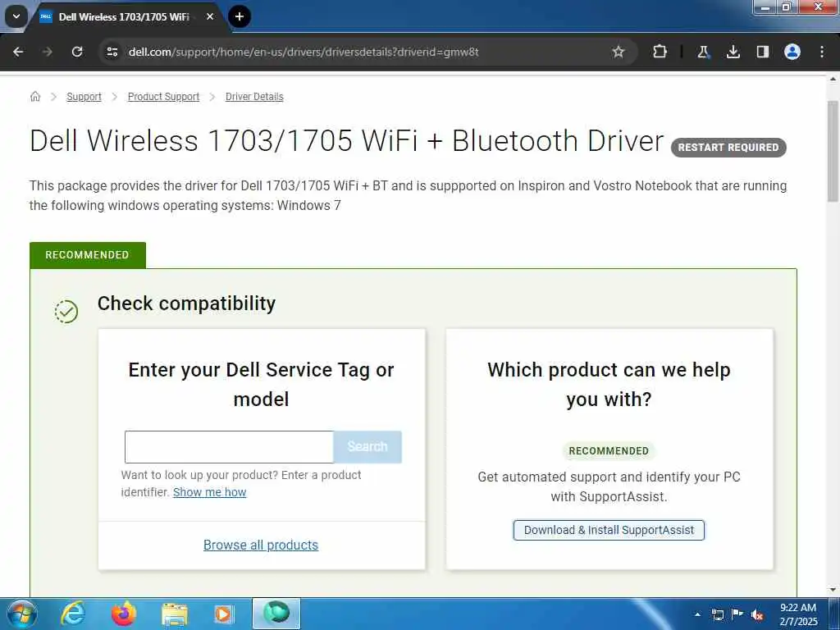The height and width of the screenshot is (630, 840).
Task: Click the page vertical scrollbar thumb
Action: click(x=833, y=151)
